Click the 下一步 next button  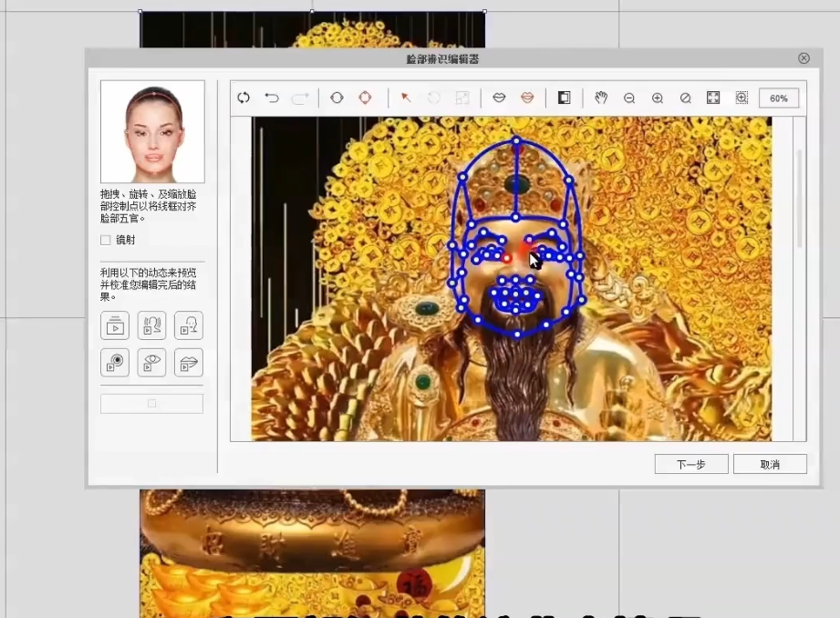690,464
